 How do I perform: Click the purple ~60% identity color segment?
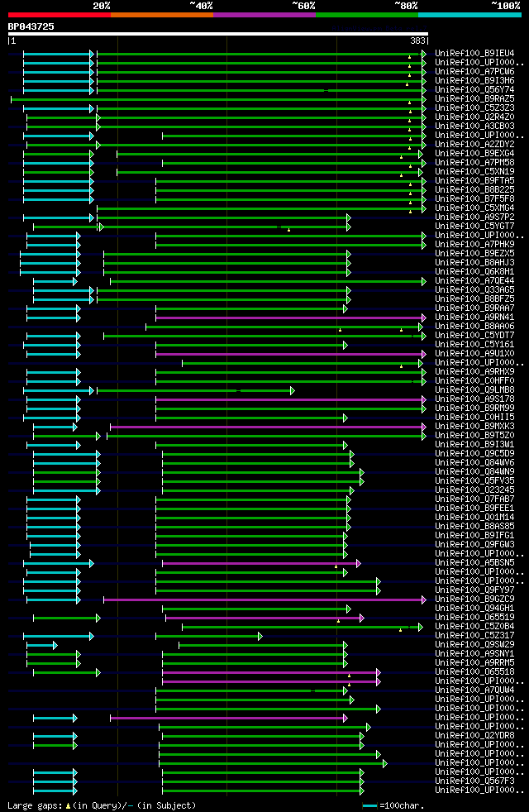264,15
